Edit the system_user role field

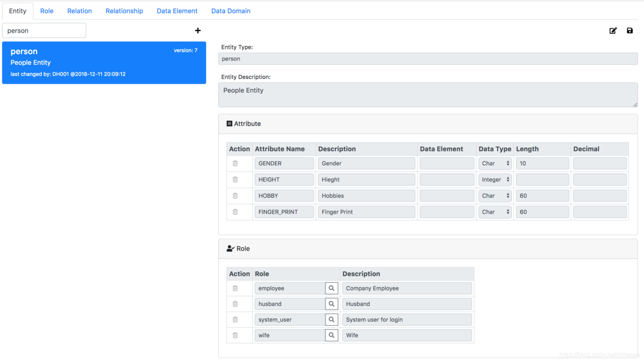290,319
